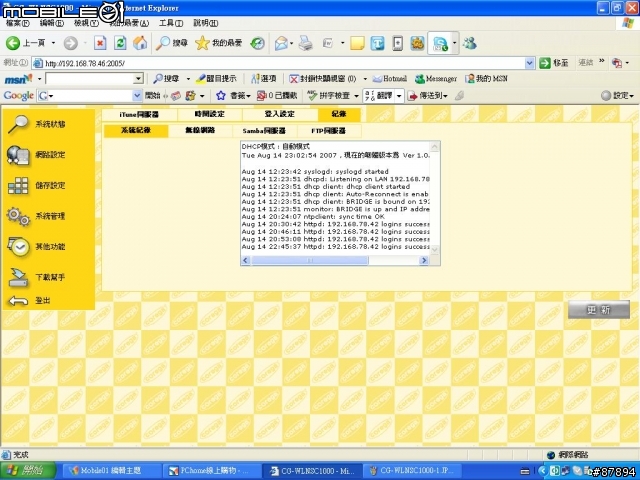The image size is (640, 480).
Task: Click 醒目提示 highlight button
Action: point(216,78)
